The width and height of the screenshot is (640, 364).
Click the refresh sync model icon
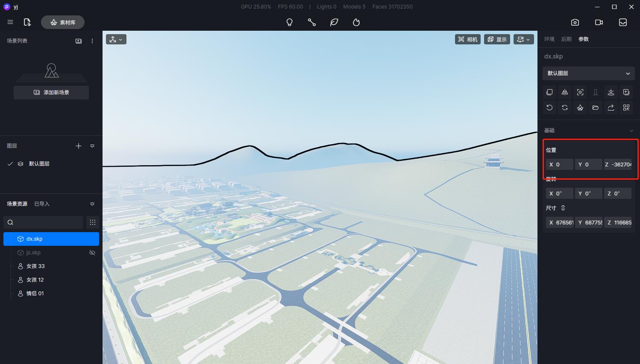[x=565, y=108]
